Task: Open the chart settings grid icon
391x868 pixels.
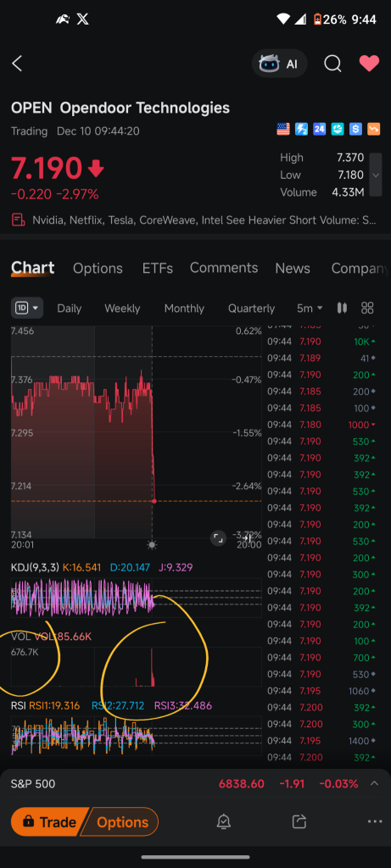Action: (x=367, y=308)
